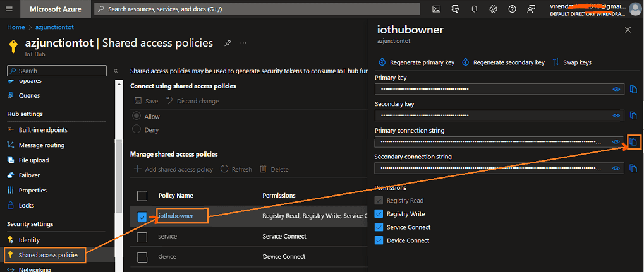Select the Deny radio option
This screenshot has height=272, width=644.
click(137, 129)
